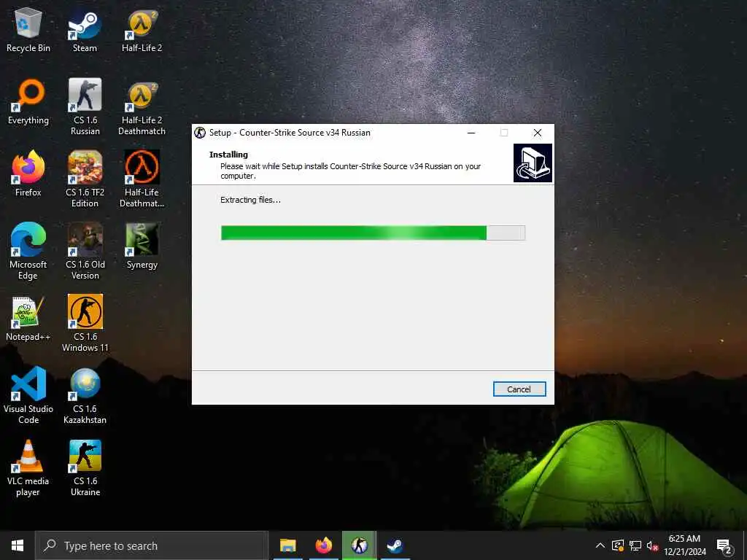
Task: Close the Setup installer window
Action: [538, 133]
